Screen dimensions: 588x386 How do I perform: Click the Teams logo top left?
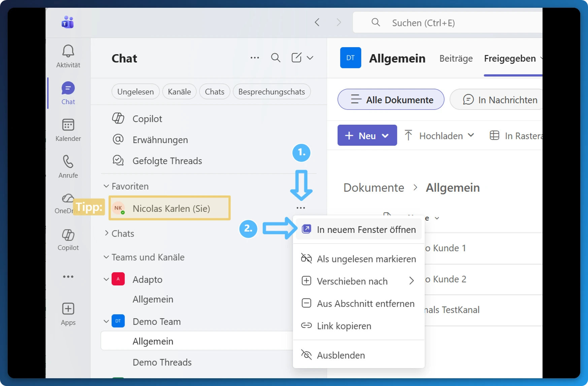tap(67, 22)
